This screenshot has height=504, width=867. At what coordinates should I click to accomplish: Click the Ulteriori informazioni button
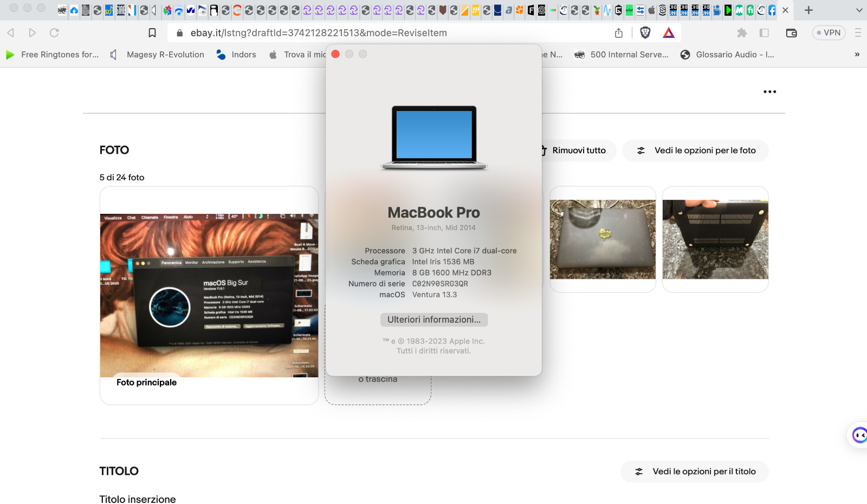(434, 320)
